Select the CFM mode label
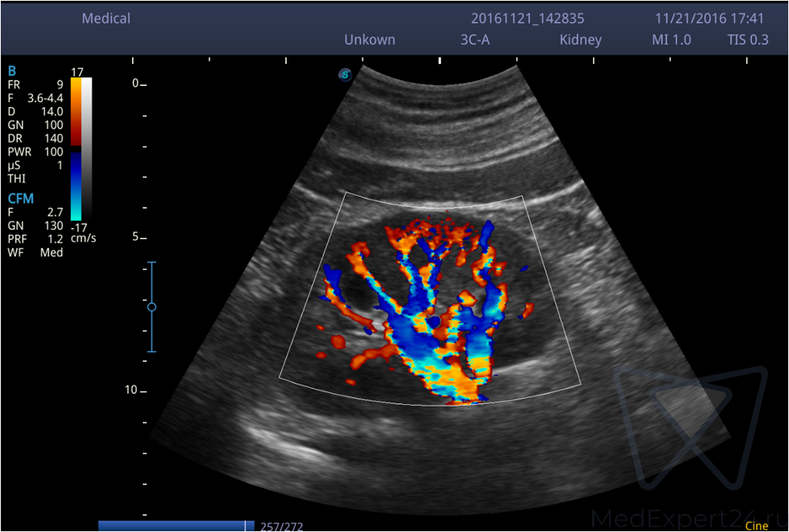Viewport: 789px width, 532px height. click(x=21, y=199)
